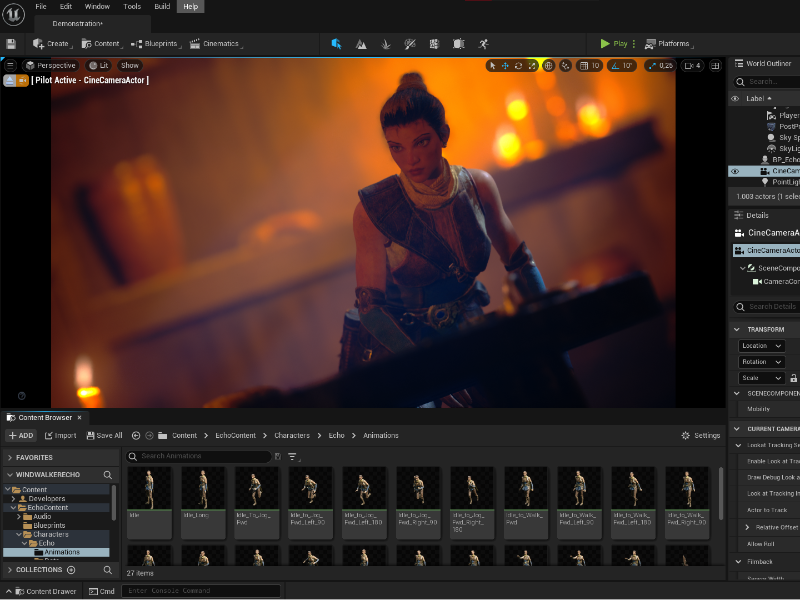Click the Import button

pos(61,436)
